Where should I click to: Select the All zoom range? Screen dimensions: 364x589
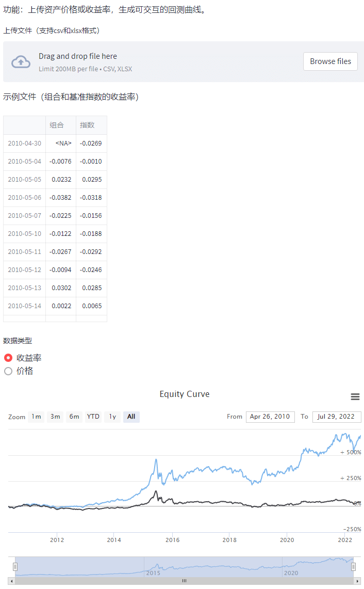[x=131, y=417]
